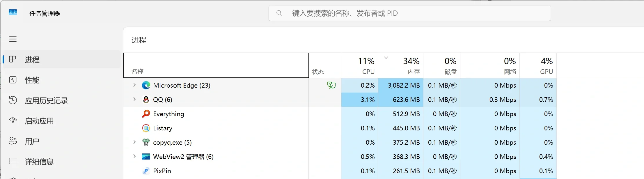Click the copyq.exe scissors icon
Viewport: 644px width, 179px height.
pyautogui.click(x=146, y=142)
